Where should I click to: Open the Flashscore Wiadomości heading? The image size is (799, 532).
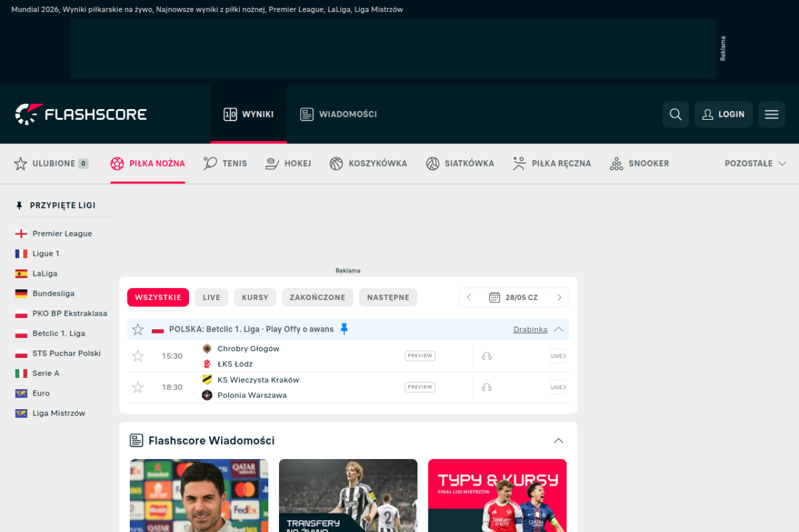(x=212, y=440)
